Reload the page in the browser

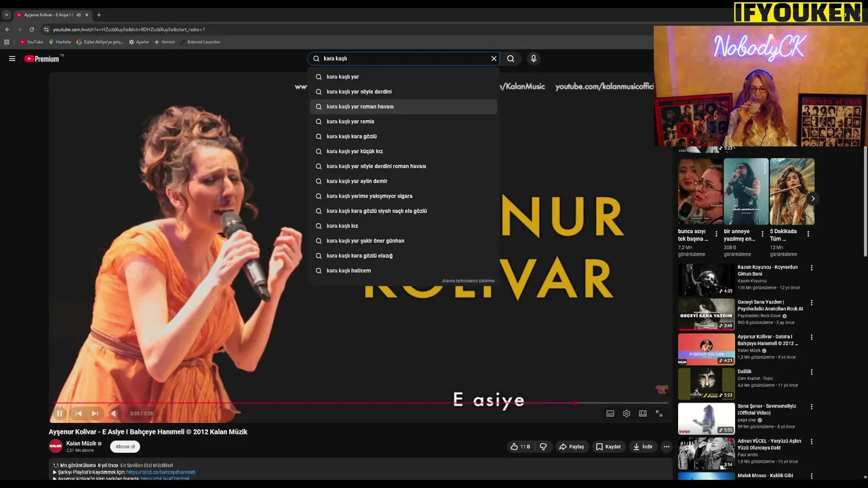pos(31,29)
